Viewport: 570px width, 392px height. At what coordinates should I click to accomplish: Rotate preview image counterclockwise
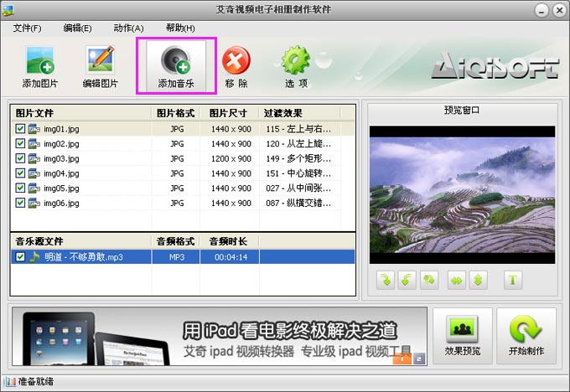tap(407, 280)
